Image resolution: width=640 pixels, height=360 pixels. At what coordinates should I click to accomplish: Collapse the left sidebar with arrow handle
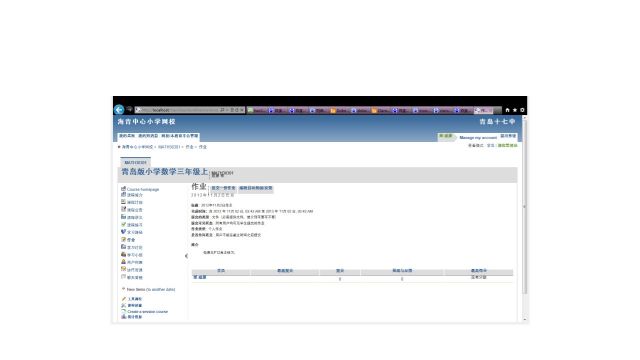pyautogui.click(x=187, y=256)
